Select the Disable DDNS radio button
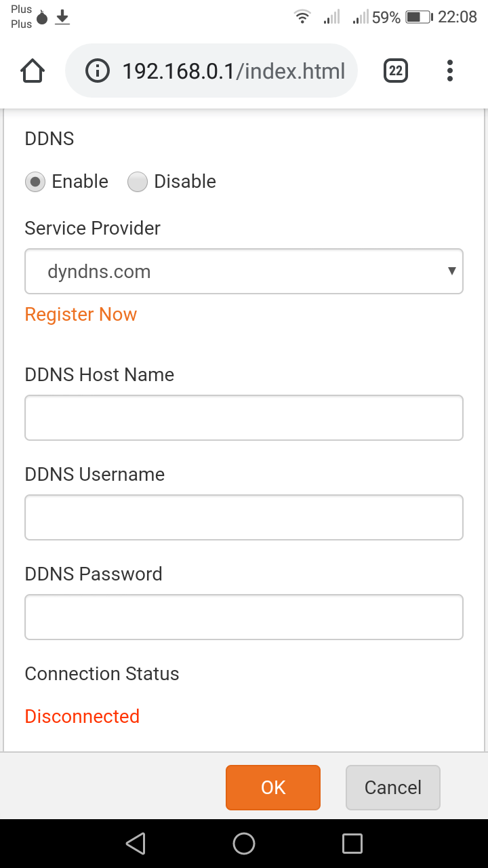 138,182
